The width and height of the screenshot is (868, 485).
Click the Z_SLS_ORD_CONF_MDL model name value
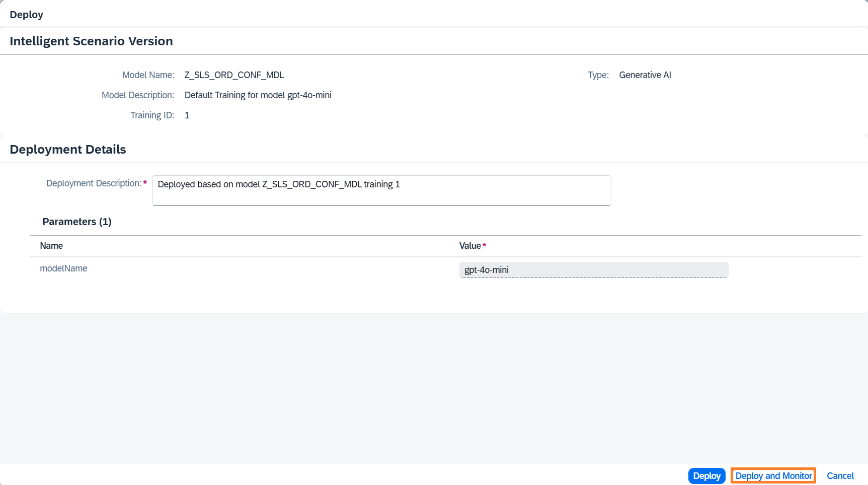[x=234, y=75]
